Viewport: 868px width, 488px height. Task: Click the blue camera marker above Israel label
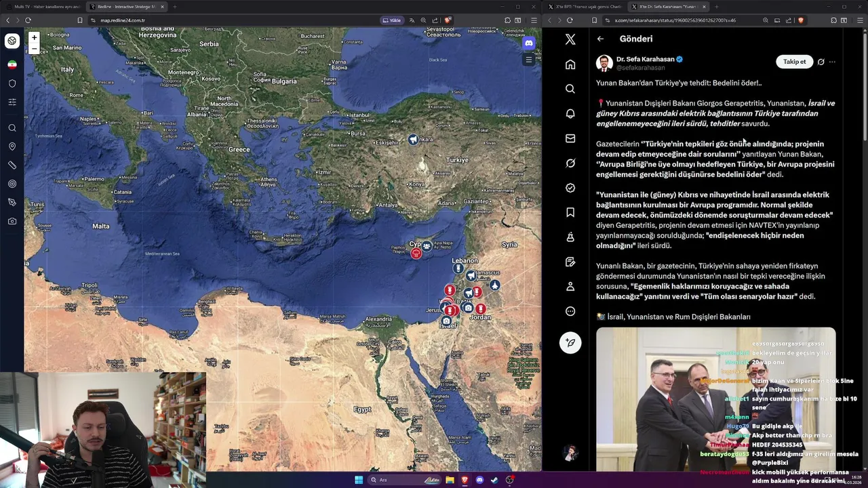(446, 321)
